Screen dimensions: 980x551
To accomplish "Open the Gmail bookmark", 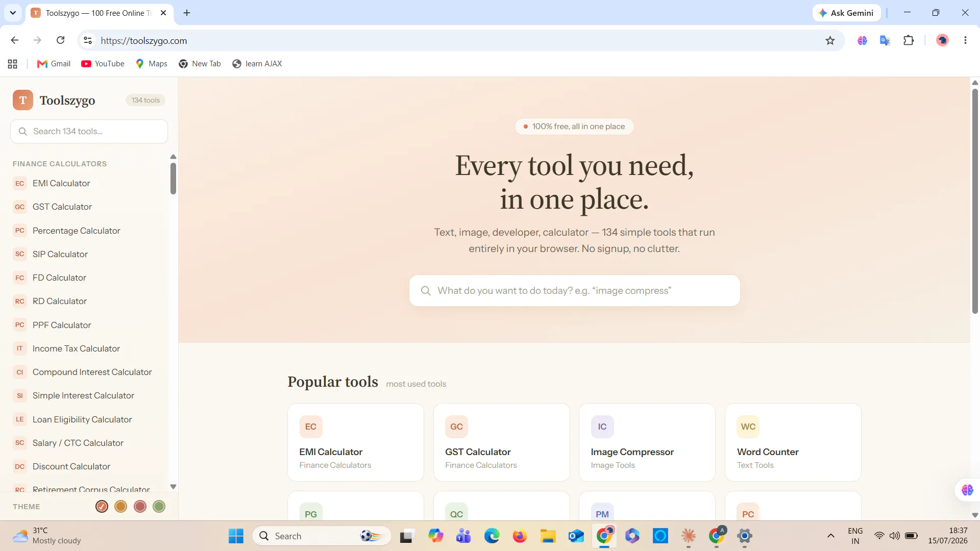I will (x=54, y=64).
